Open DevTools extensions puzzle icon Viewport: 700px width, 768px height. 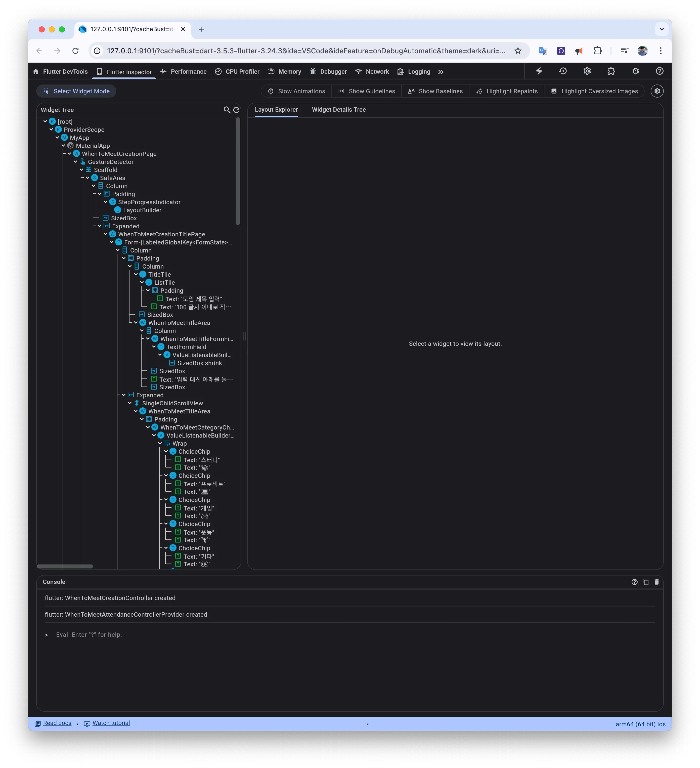click(611, 71)
